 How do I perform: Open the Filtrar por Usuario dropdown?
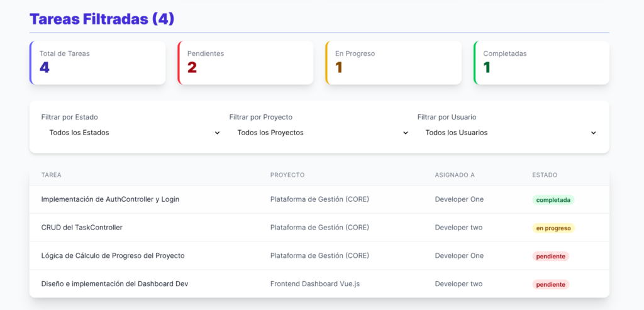pyautogui.click(x=507, y=133)
